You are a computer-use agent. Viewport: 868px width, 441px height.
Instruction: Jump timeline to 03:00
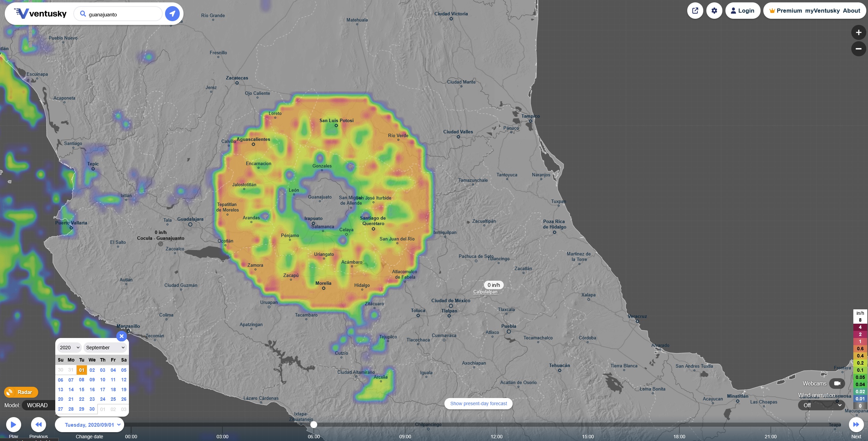pos(222,437)
